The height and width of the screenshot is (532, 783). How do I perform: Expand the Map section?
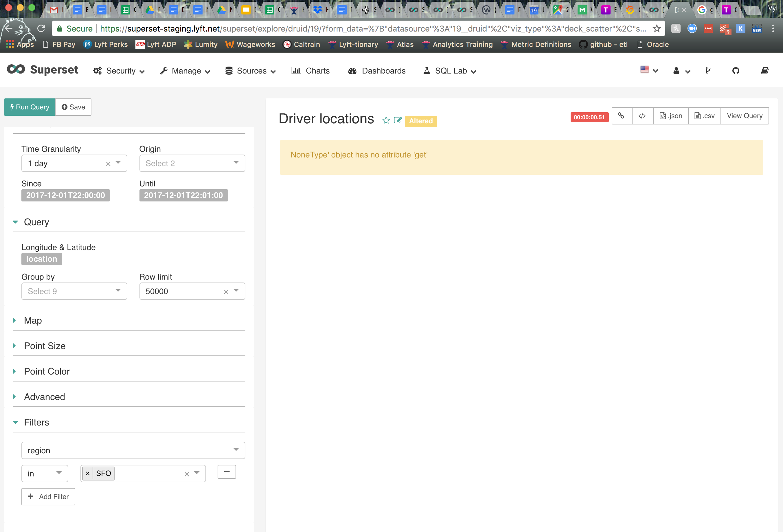33,320
